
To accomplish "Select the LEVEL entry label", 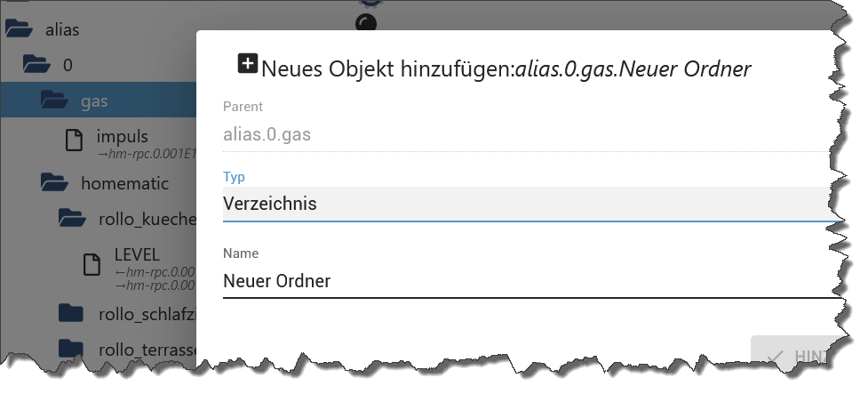I will pyautogui.click(x=137, y=254).
